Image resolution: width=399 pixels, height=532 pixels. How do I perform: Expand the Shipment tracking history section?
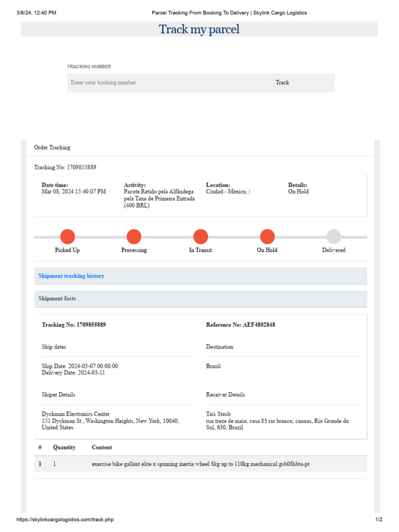(72, 276)
